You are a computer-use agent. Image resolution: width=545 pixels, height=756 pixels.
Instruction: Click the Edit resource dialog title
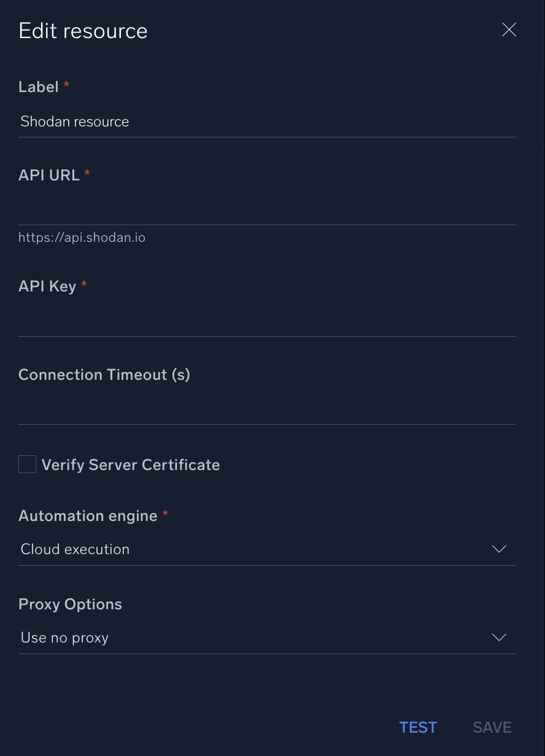pos(83,31)
